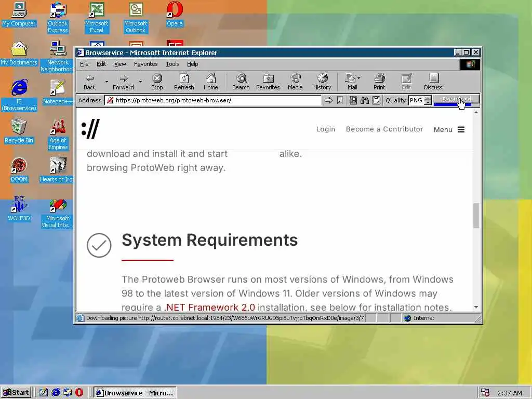Image resolution: width=532 pixels, height=399 pixels.
Task: Increase Quality with the spinner up arrow
Action: point(428,98)
